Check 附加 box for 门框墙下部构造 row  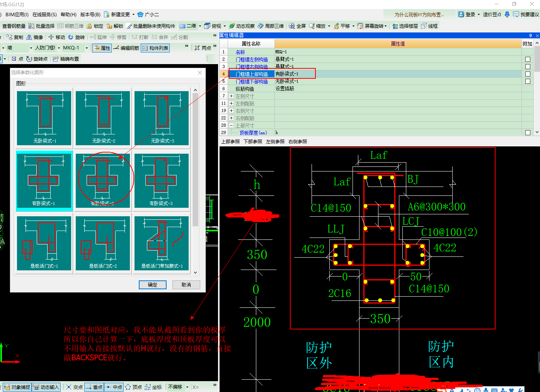(x=528, y=81)
